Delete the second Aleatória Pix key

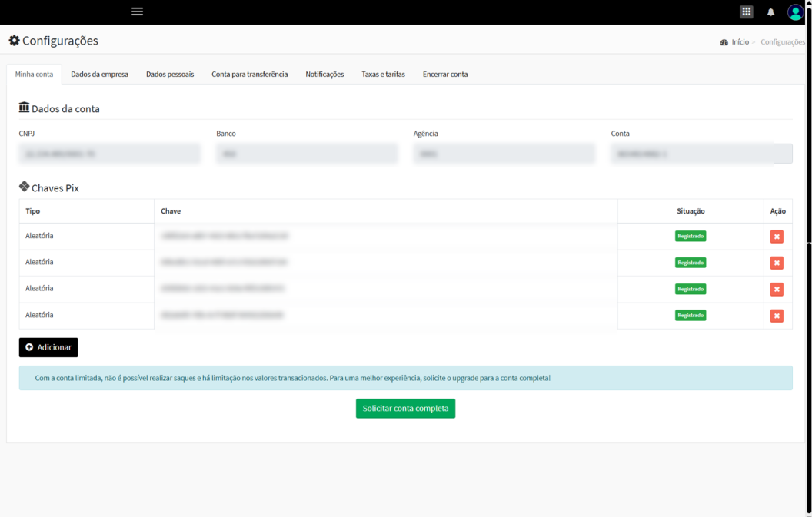[777, 263]
